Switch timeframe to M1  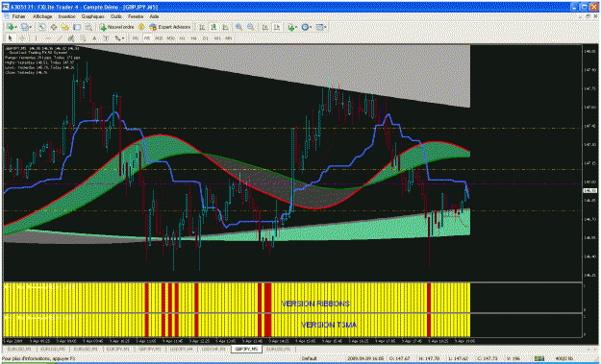point(136,38)
